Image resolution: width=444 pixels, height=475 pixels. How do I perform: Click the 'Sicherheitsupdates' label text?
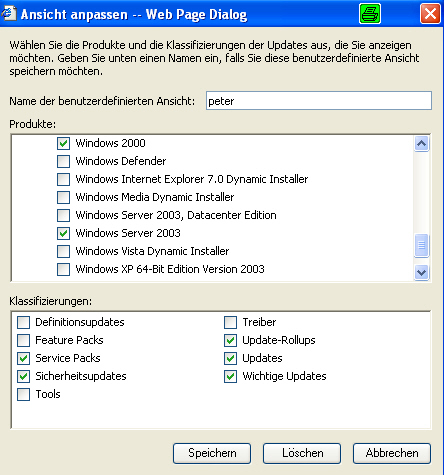(x=81, y=376)
